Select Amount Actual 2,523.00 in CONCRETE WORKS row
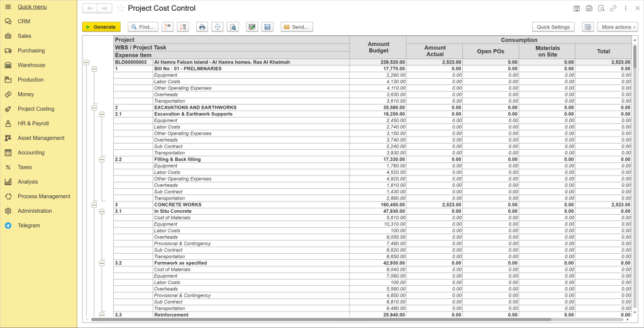 coord(435,205)
